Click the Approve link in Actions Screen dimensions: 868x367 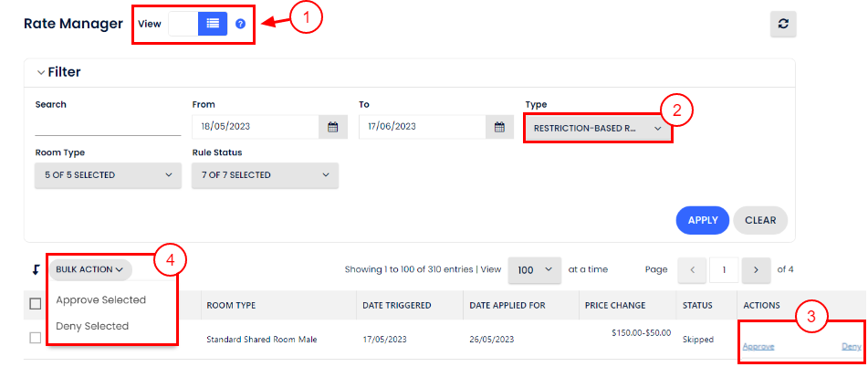[758, 347]
